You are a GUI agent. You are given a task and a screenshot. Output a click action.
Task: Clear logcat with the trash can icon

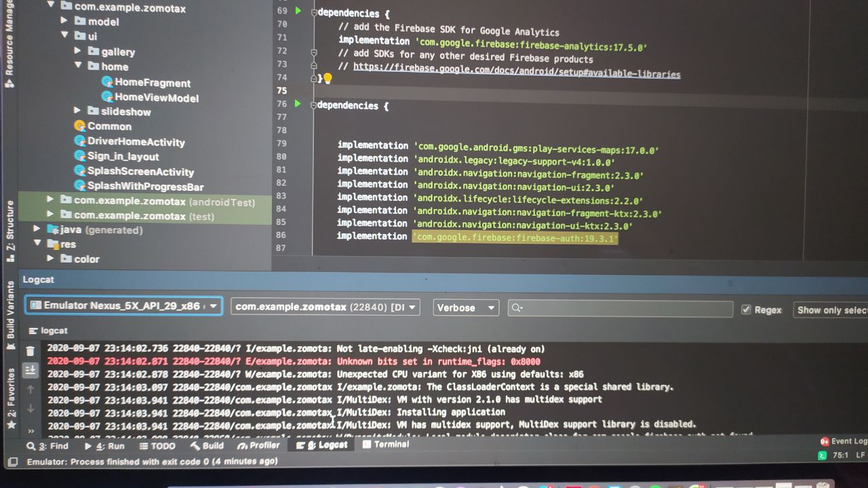30,351
